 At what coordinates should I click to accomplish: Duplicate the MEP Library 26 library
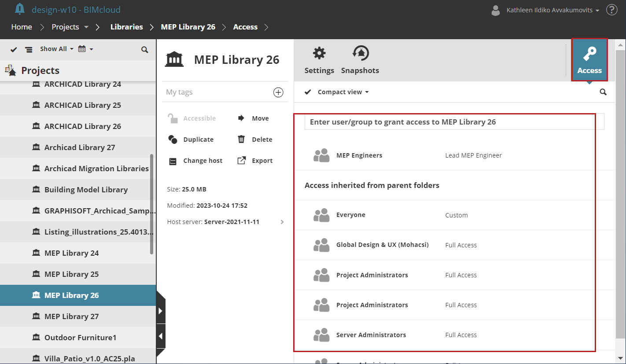[x=191, y=139]
